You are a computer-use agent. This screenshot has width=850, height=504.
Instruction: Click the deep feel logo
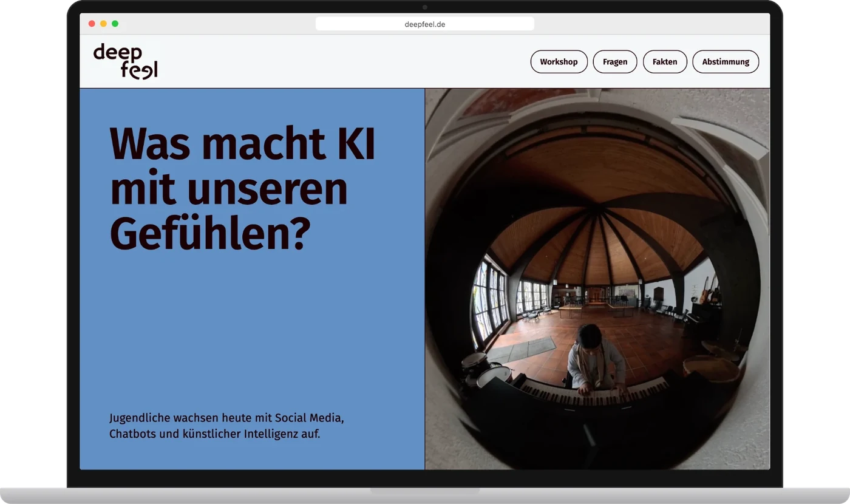[125, 61]
